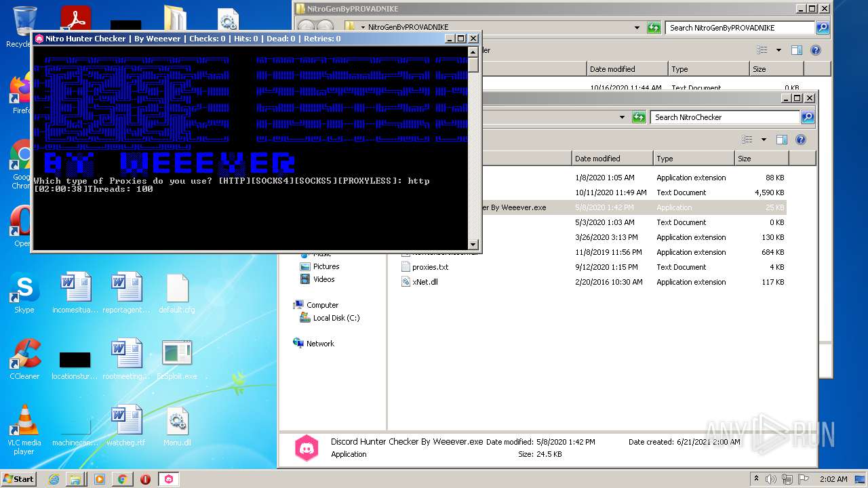
Task: Open network status tray icon
Action: pos(787,479)
